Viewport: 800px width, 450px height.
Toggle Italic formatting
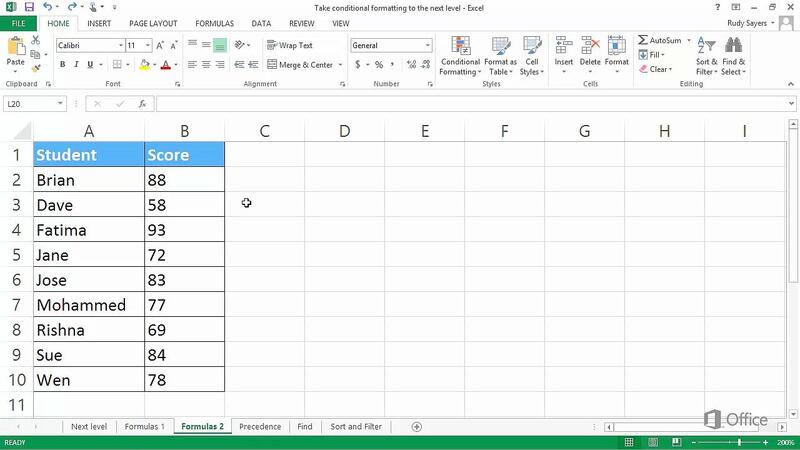pyautogui.click(x=76, y=65)
